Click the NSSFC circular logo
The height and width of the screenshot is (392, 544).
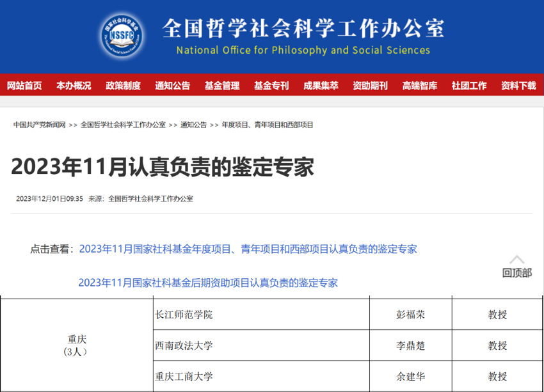(122, 35)
